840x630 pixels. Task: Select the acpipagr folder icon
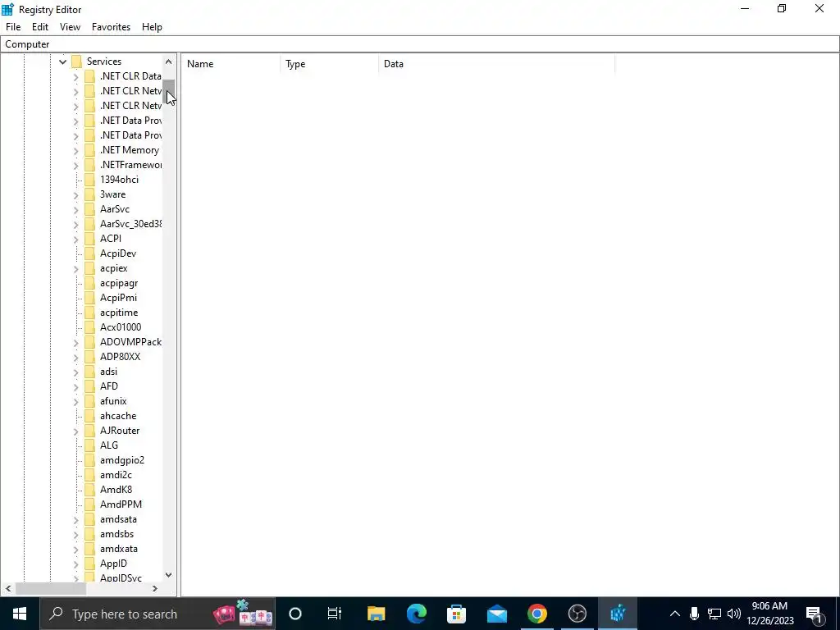tap(90, 283)
